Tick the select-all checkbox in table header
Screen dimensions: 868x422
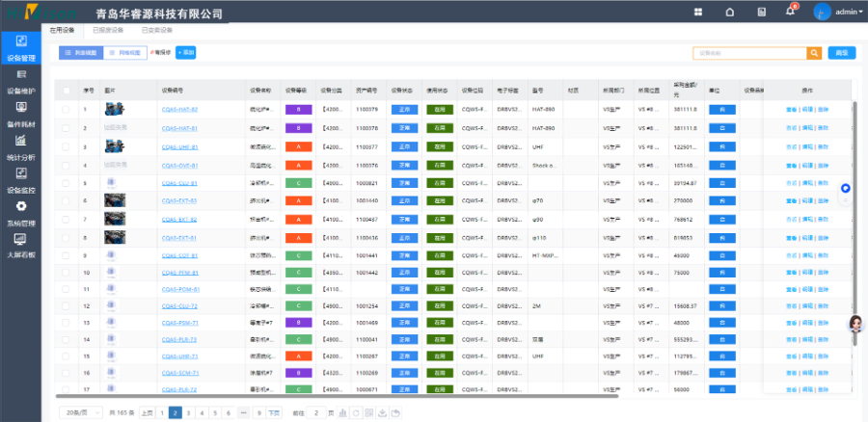66,91
